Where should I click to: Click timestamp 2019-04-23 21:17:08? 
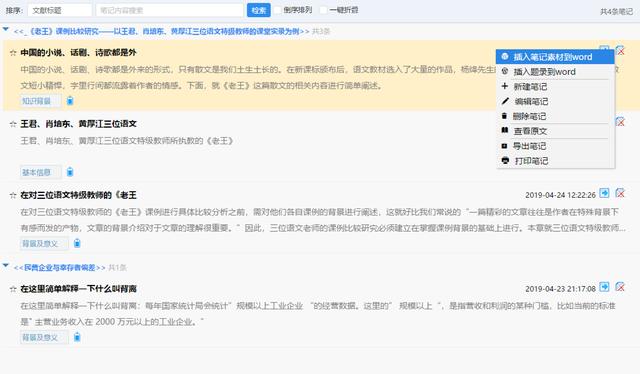click(x=560, y=289)
